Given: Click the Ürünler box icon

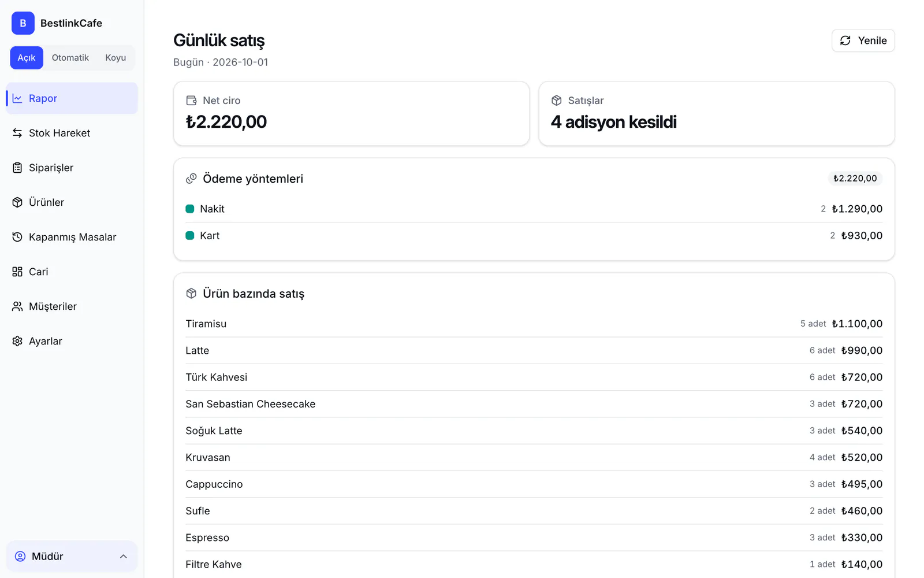Looking at the screenshot, I should pos(17,202).
